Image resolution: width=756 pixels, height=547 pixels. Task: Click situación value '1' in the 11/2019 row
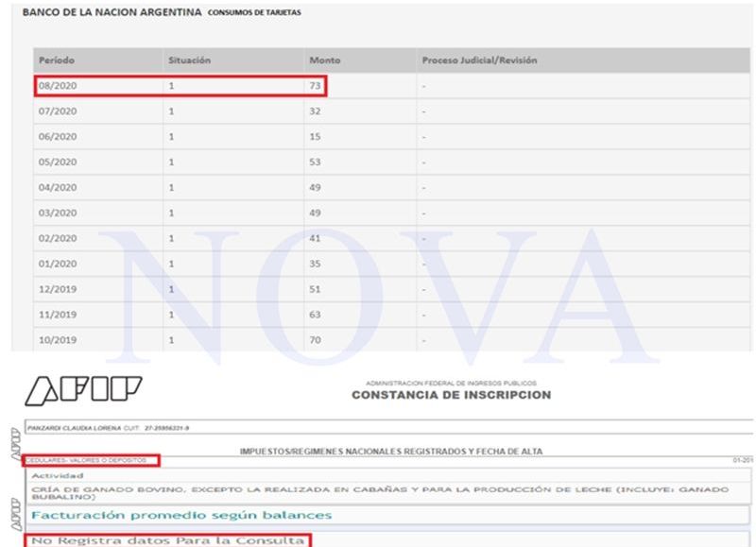171,315
